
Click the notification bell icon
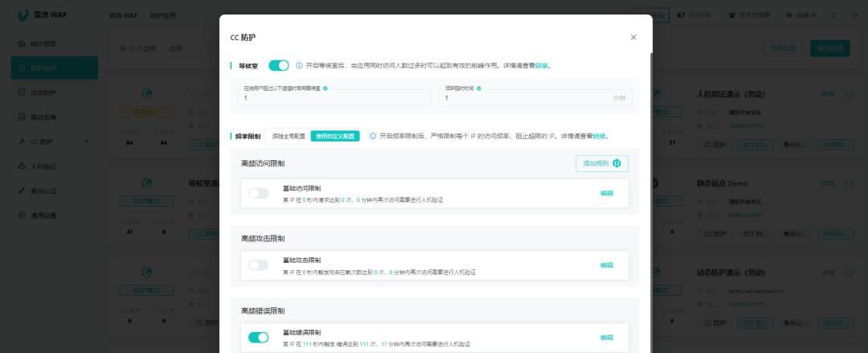pos(834,15)
